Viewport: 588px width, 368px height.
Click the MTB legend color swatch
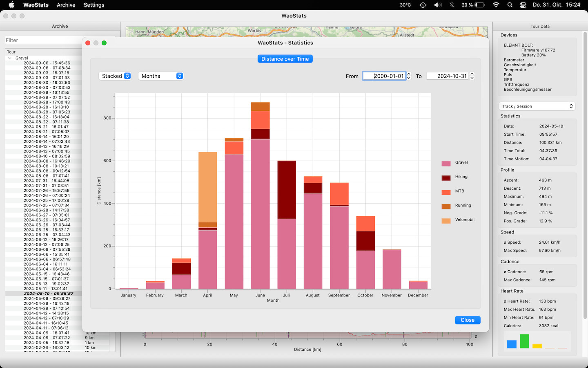(446, 192)
